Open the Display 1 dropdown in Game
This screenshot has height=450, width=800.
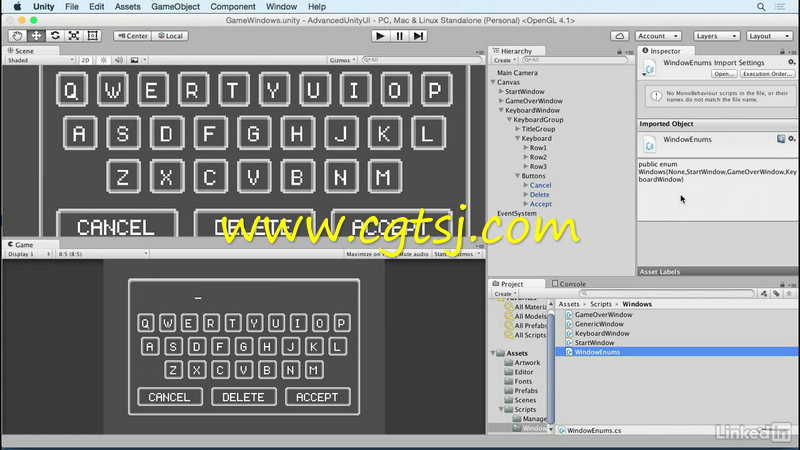(29, 254)
